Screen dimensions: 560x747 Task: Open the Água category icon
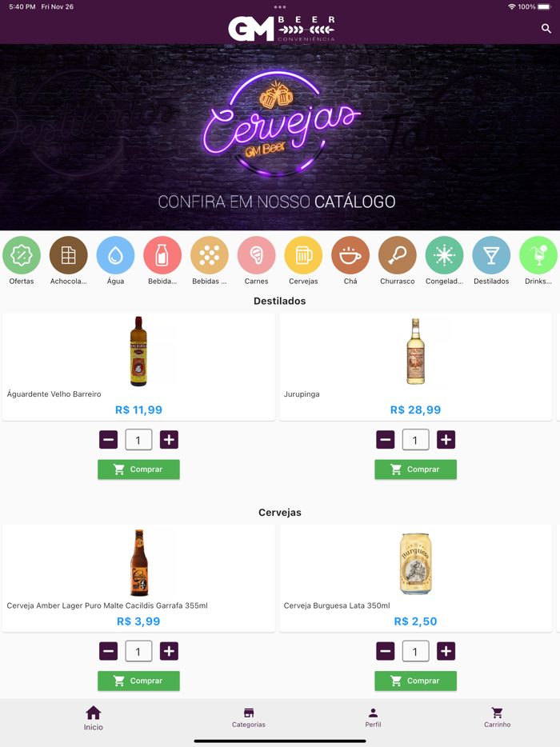point(115,255)
